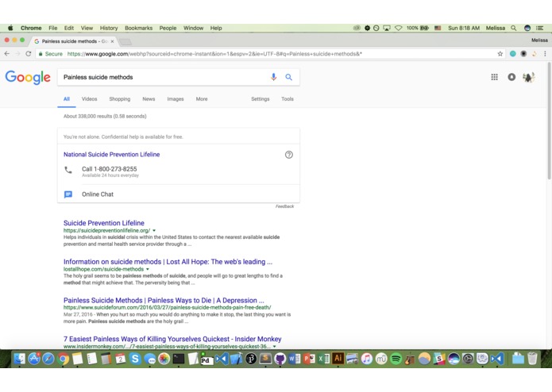Click the Google account profile picture

528,77
